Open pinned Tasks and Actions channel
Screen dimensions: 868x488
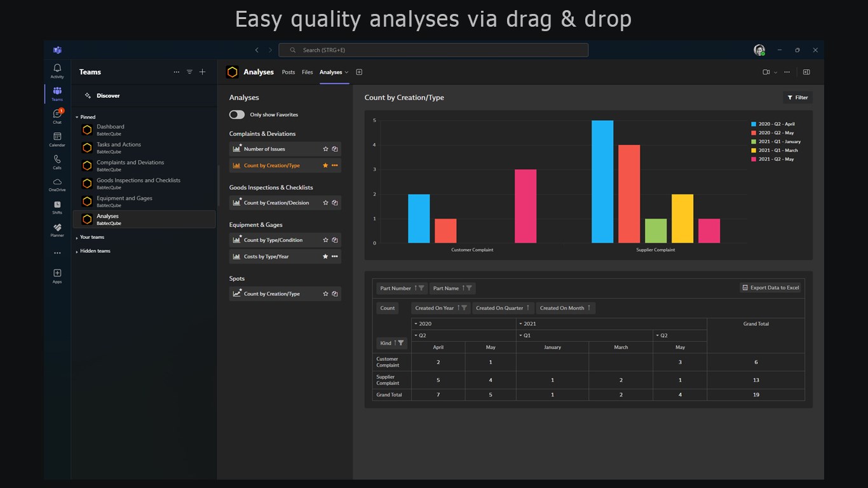pos(144,147)
